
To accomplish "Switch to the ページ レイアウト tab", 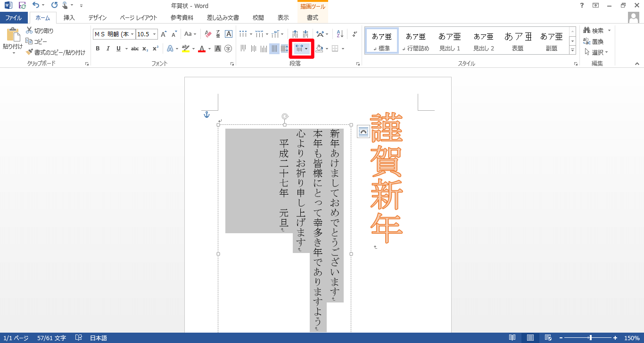I will pyautogui.click(x=139, y=18).
